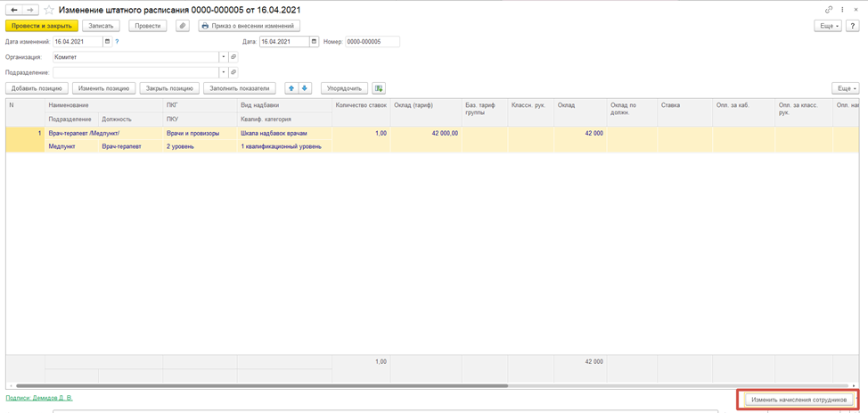868x413 pixels.
Task: Open the Подписи: Демидов Д. В. link
Action: pyautogui.click(x=38, y=398)
